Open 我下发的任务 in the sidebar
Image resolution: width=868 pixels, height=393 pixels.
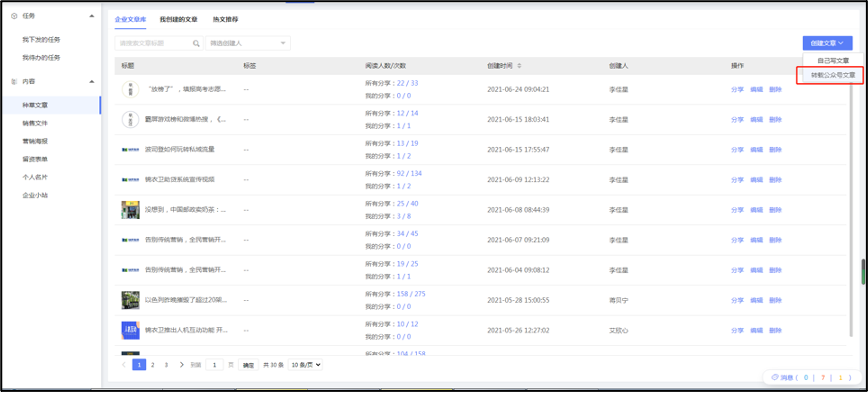pos(42,40)
